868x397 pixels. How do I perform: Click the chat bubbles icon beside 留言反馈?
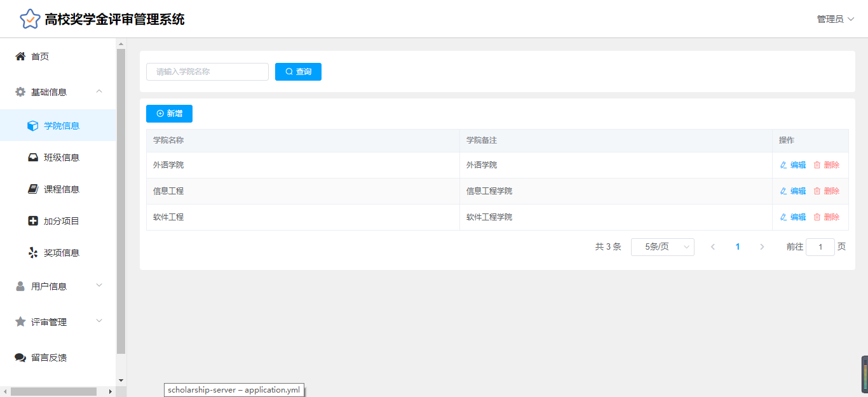coord(20,358)
